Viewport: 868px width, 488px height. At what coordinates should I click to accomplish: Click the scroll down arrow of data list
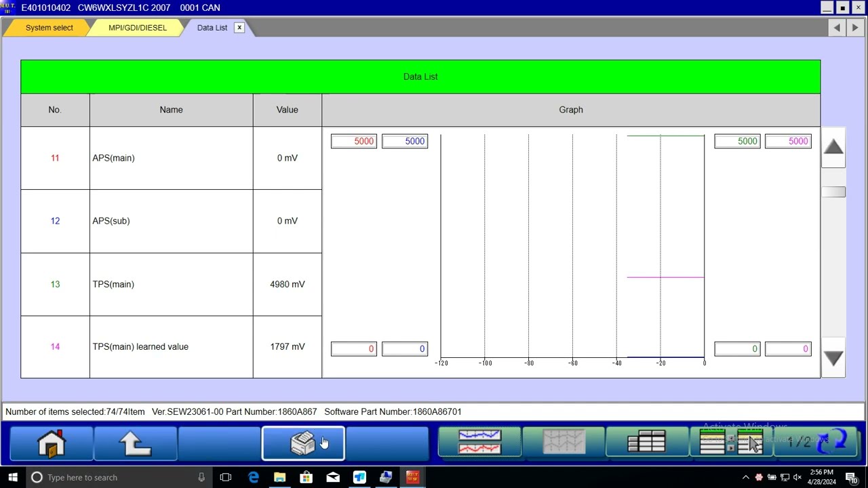833,359
